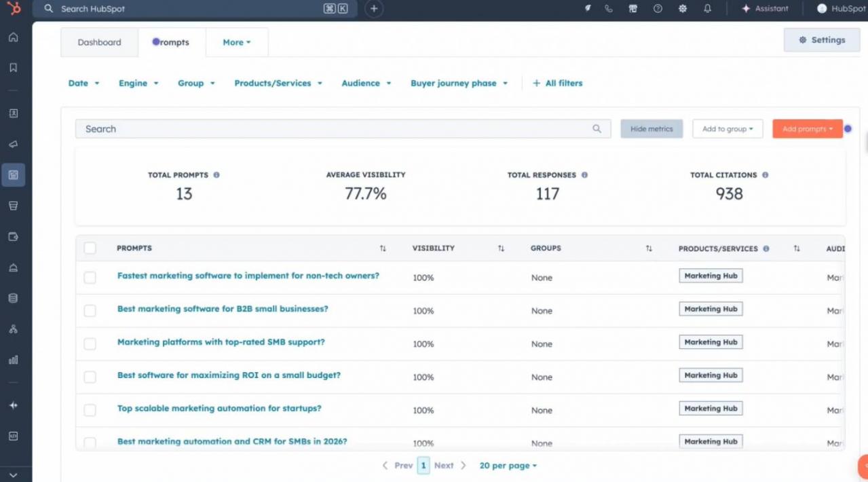Screen dimensions: 868x482
Task: Sort by the Prompts column
Action: [383, 248]
